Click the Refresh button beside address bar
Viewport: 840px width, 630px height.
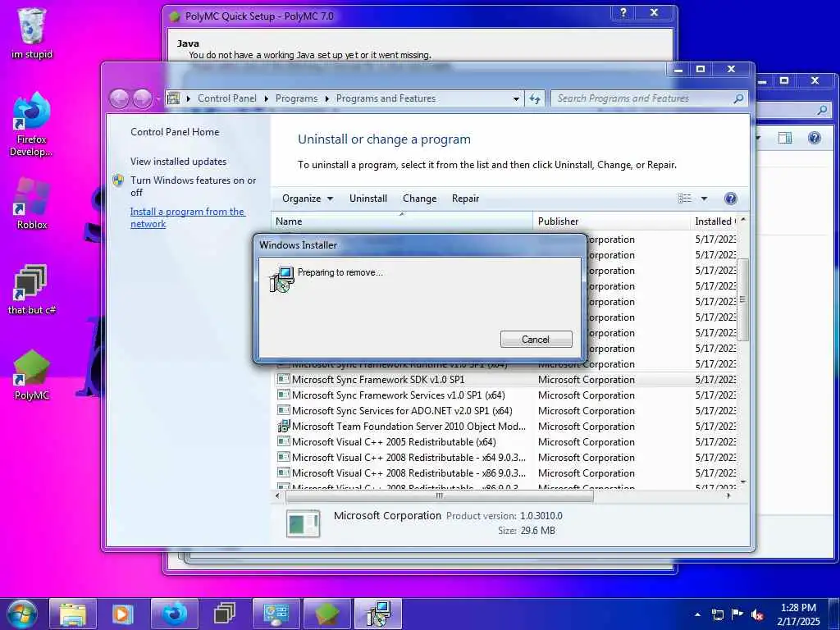pyautogui.click(x=535, y=98)
